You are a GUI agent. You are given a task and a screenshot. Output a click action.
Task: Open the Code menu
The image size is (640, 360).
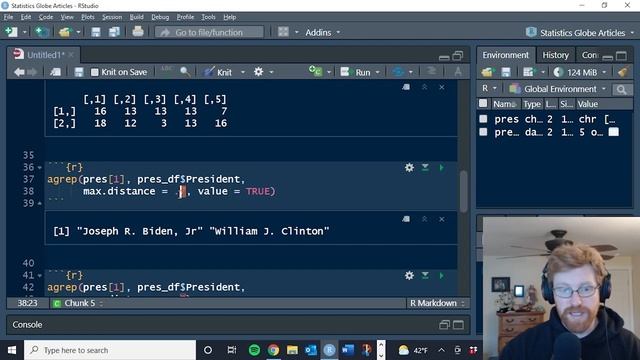pos(46,17)
